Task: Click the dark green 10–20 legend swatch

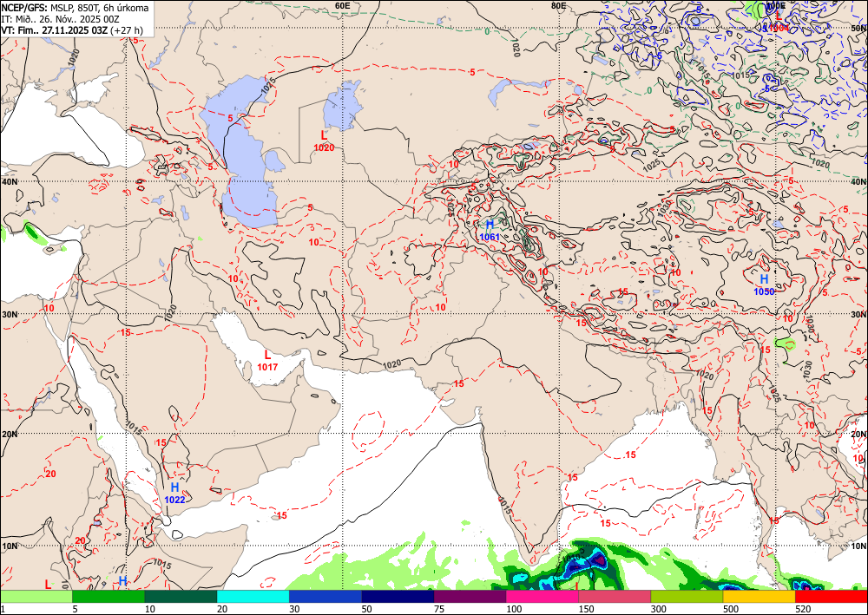Action: 181,596
